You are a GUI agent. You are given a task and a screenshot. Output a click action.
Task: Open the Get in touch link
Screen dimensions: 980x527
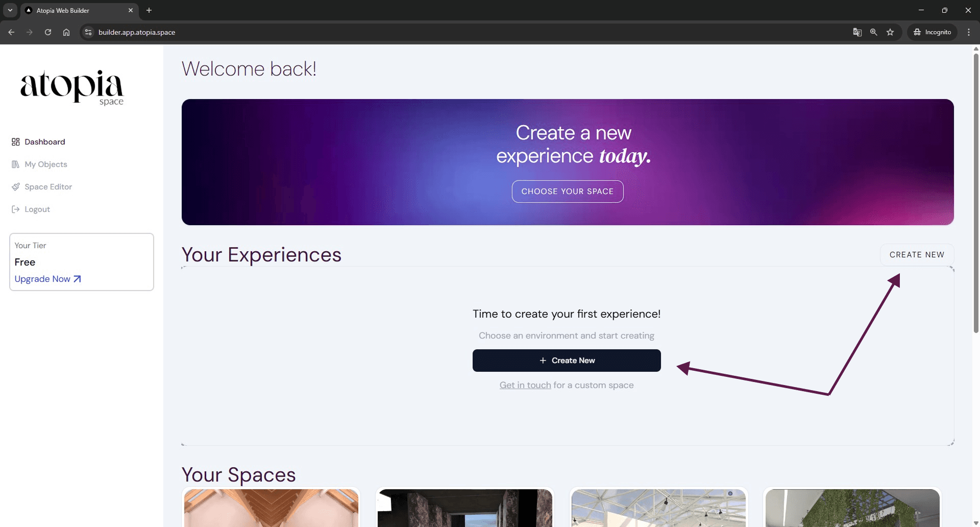coord(525,385)
